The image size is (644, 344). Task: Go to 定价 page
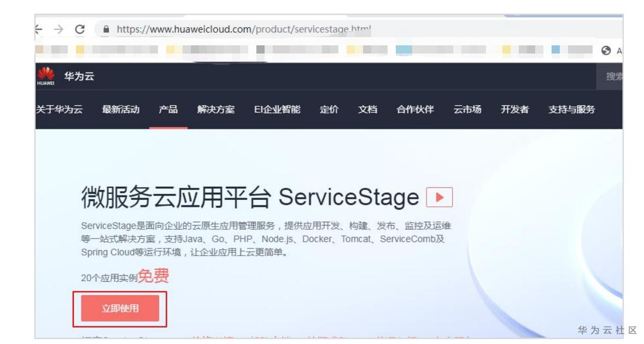click(x=330, y=109)
